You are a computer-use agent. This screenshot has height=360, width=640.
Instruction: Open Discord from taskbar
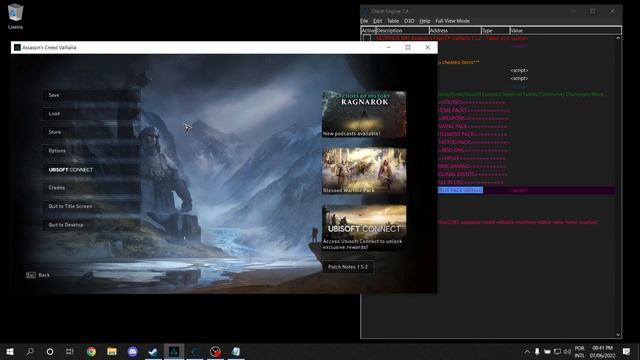coord(133,351)
